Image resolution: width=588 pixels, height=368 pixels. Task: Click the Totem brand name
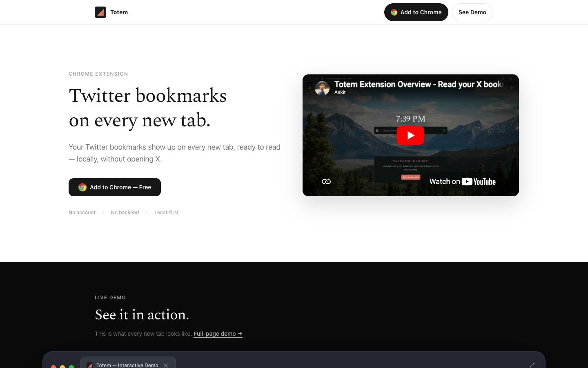tap(119, 12)
